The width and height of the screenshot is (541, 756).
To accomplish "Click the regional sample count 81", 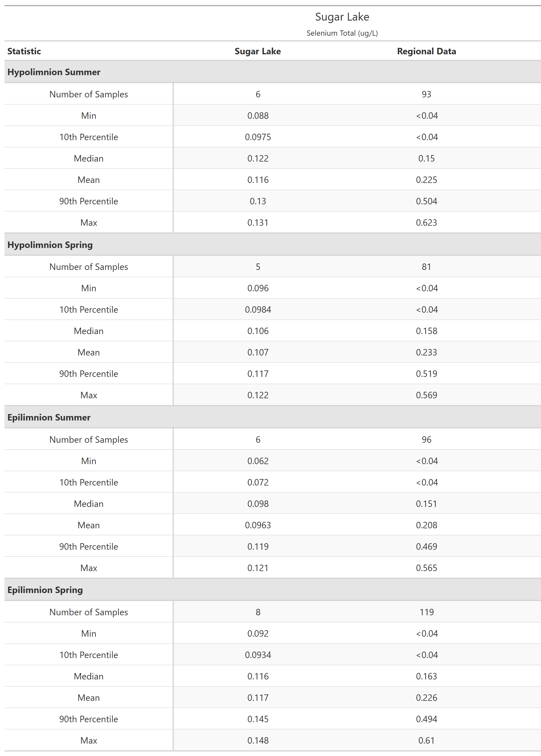I will [x=426, y=267].
